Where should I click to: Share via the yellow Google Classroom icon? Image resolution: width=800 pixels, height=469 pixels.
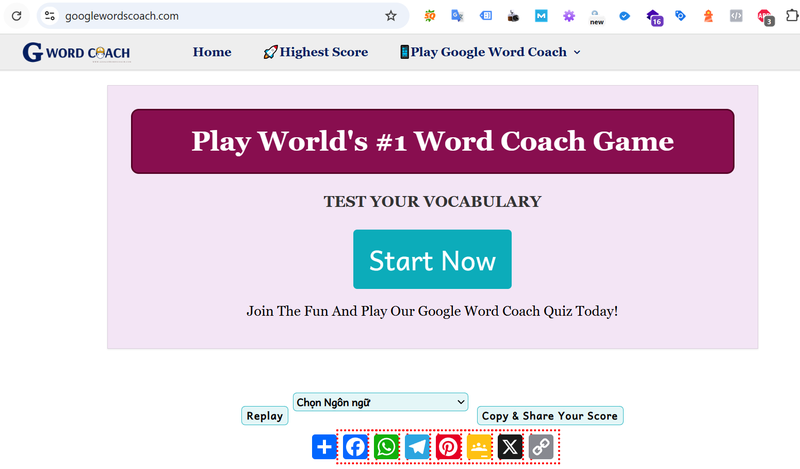pyautogui.click(x=479, y=448)
